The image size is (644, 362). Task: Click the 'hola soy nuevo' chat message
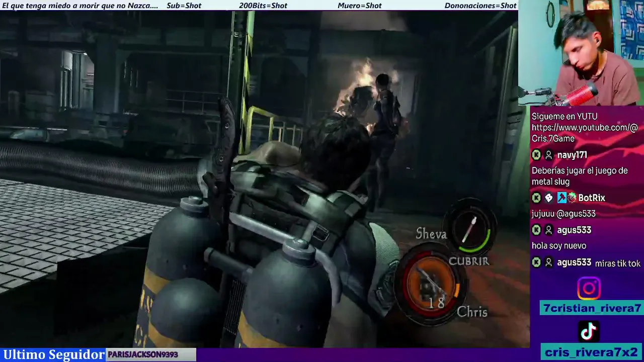(559, 246)
